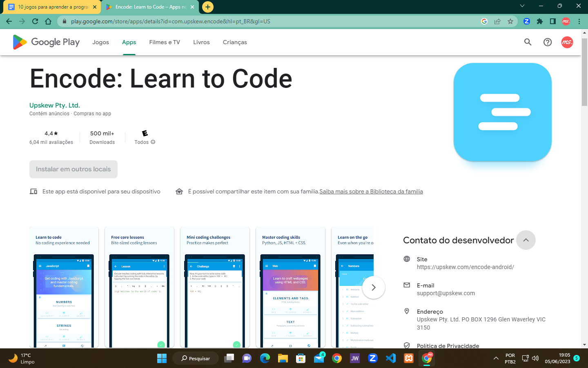Open the account avatar in Play header

point(567,42)
